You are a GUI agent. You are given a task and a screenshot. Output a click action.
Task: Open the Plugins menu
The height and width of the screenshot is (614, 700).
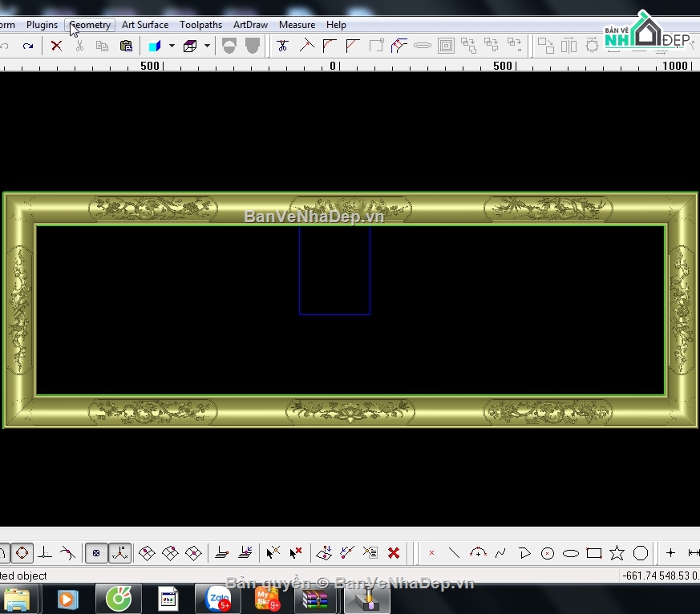click(42, 25)
